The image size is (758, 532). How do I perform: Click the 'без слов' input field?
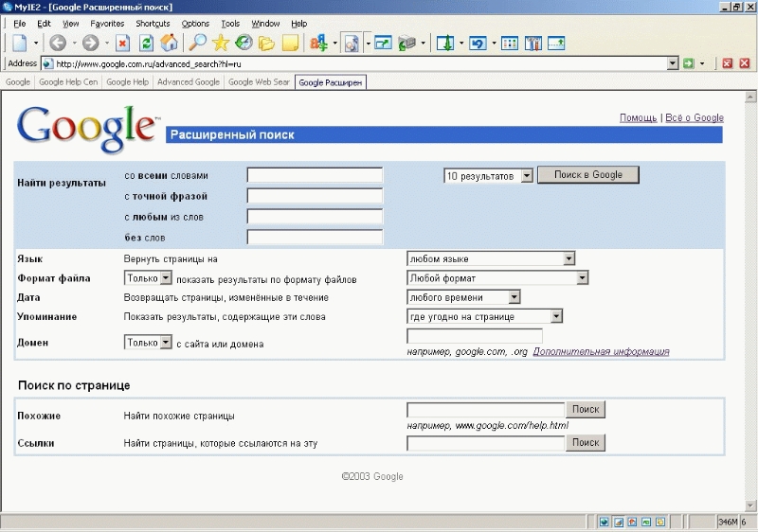click(x=315, y=238)
